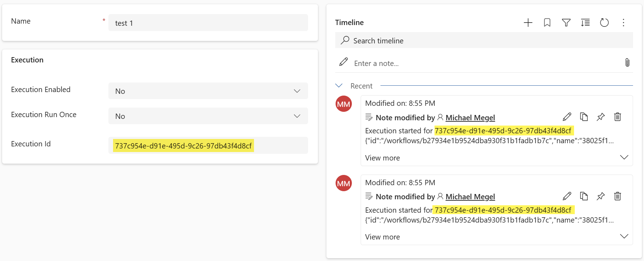Image resolution: width=644 pixels, height=261 pixels.
Task: Click the Execution Id label
Action: [31, 144]
